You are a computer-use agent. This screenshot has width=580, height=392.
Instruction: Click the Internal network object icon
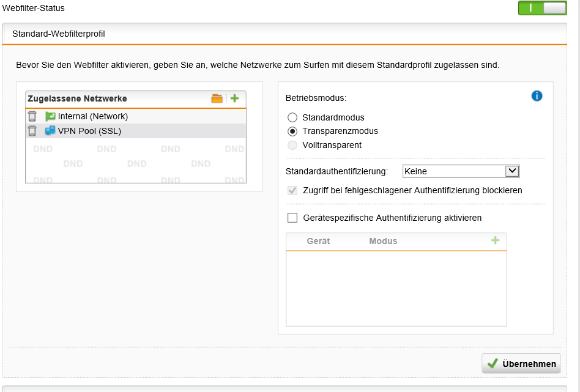pyautogui.click(x=50, y=116)
